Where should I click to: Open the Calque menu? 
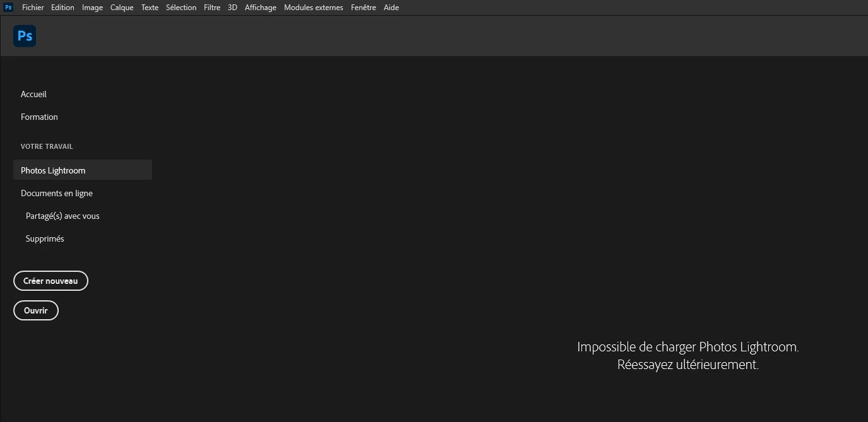tap(122, 8)
